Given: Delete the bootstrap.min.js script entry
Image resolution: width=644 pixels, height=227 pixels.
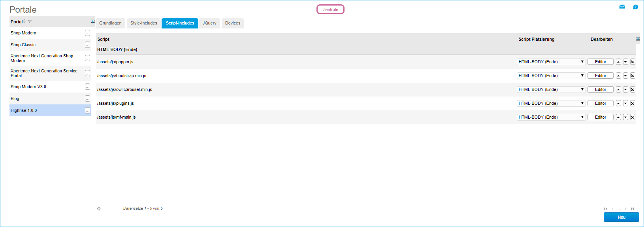Looking at the screenshot, I should tap(633, 76).
